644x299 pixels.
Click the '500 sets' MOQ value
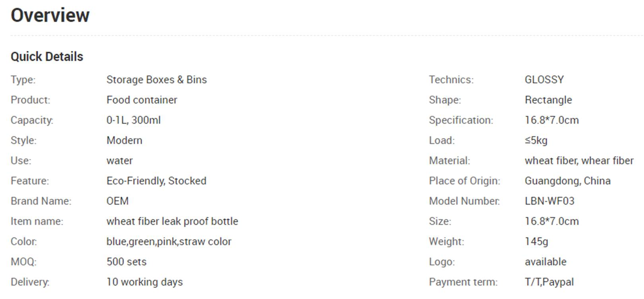126,262
